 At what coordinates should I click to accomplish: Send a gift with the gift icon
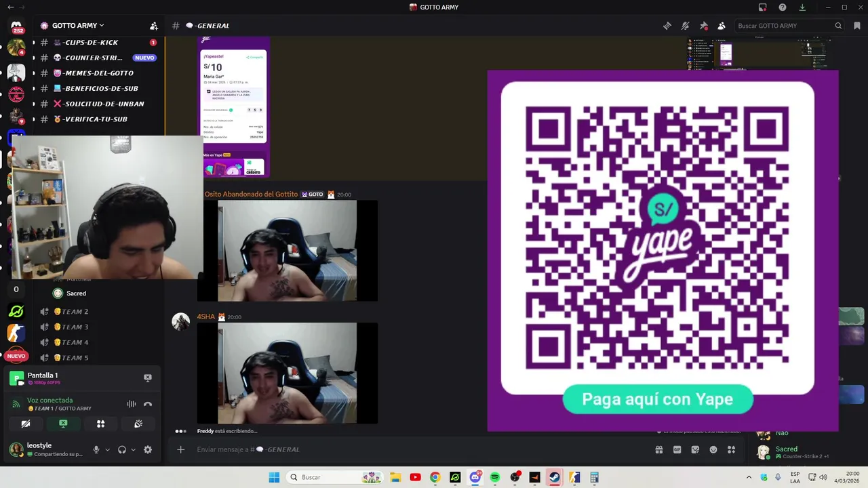tap(658, 449)
